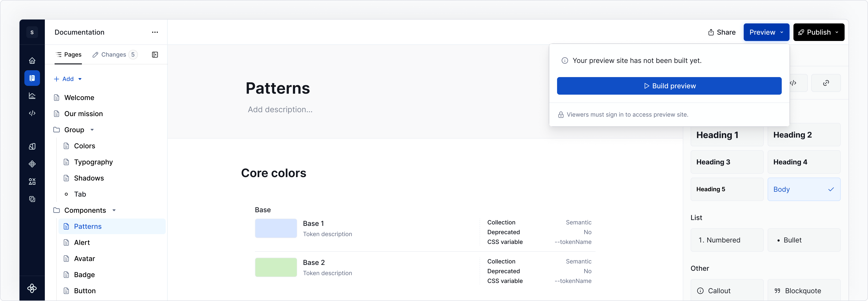868x301 pixels.
Task: Apply the Bullet list style
Action: [x=804, y=240]
